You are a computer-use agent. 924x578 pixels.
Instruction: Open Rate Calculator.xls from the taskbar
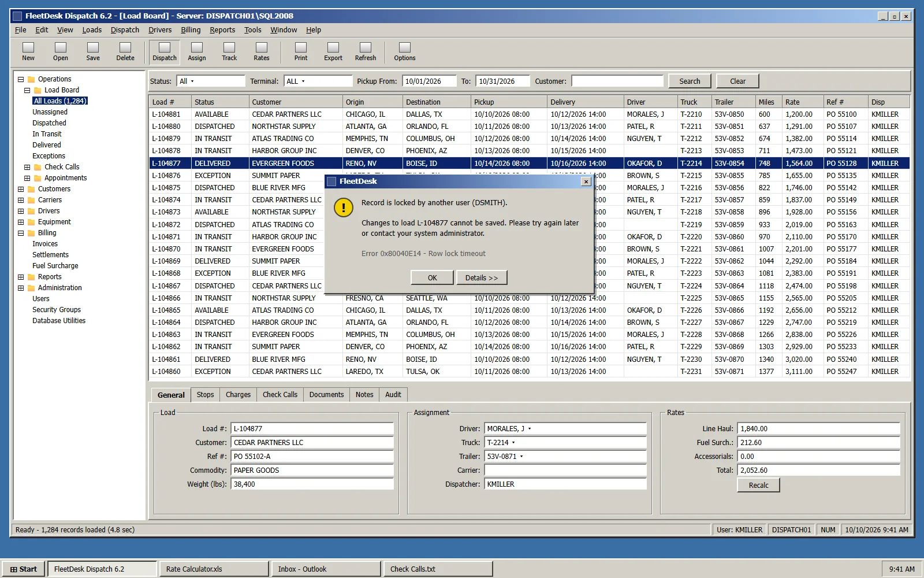pyautogui.click(x=214, y=569)
